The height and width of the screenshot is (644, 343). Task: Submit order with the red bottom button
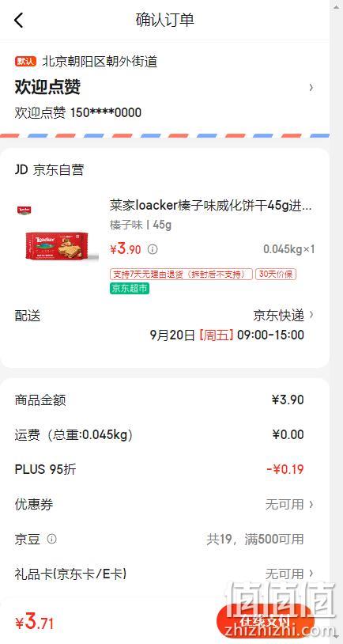(265, 622)
